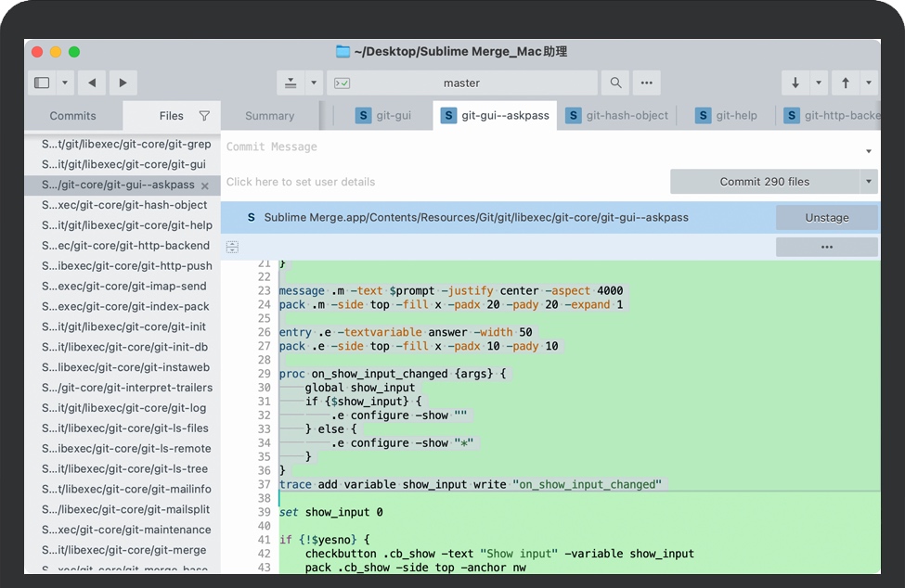Close the git-gui--askpass sidebar item
The height and width of the screenshot is (588, 905).
click(x=205, y=185)
